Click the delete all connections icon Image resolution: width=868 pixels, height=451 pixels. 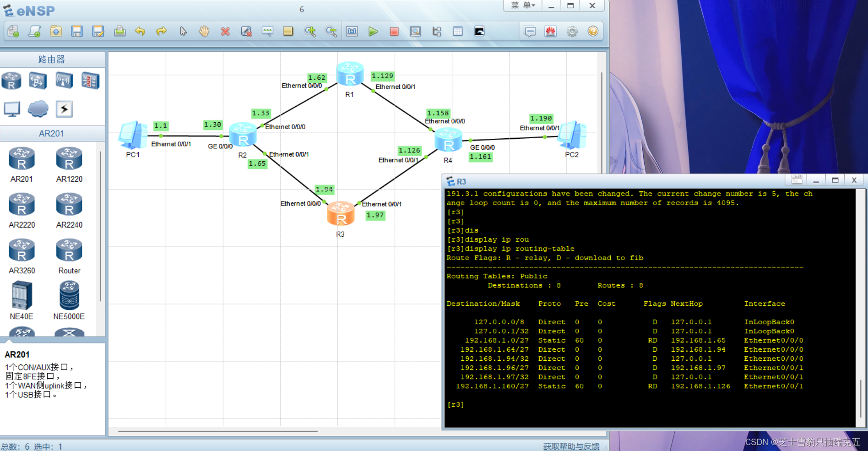(246, 31)
